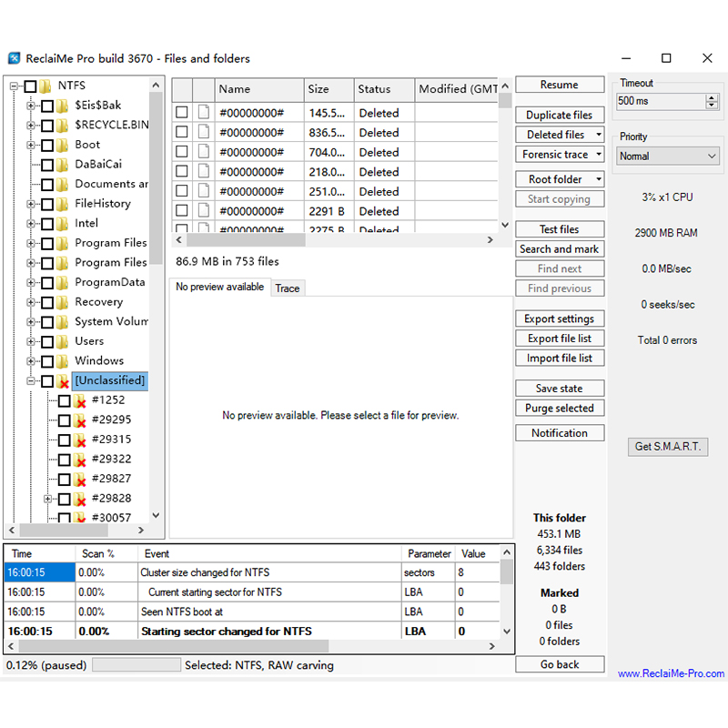Image resolution: width=728 pixels, height=728 pixels.
Task: Expand the #29828 folder node
Action: (48, 499)
